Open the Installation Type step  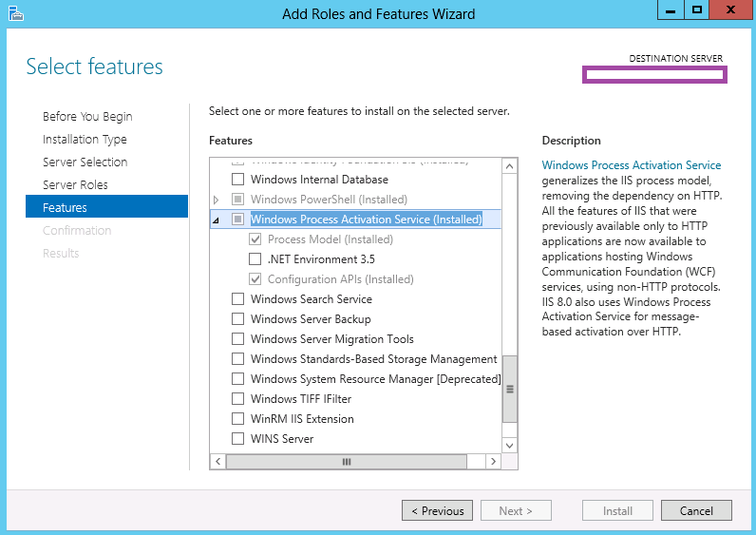(85, 140)
